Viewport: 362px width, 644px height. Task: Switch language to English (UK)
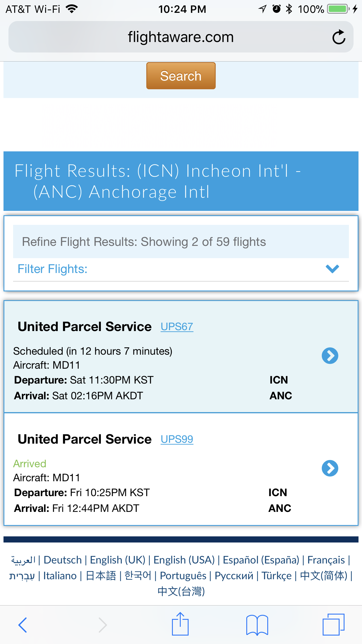117,560
